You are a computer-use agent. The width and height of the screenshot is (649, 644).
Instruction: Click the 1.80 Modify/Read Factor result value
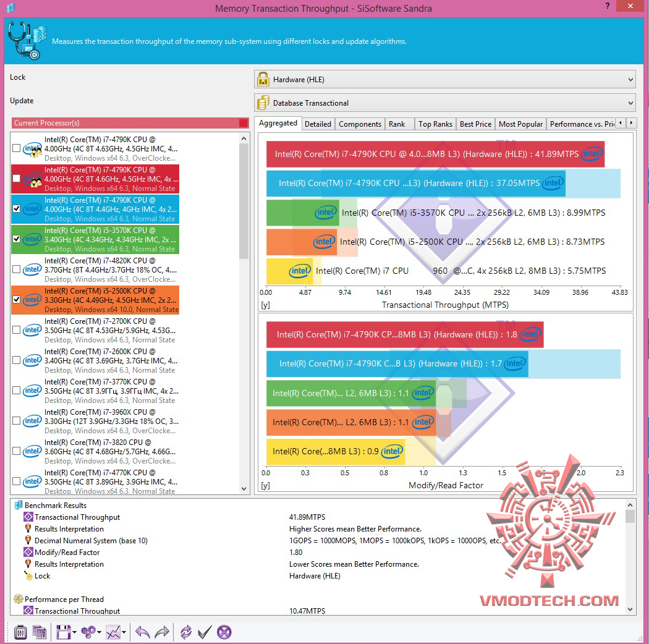tap(296, 552)
